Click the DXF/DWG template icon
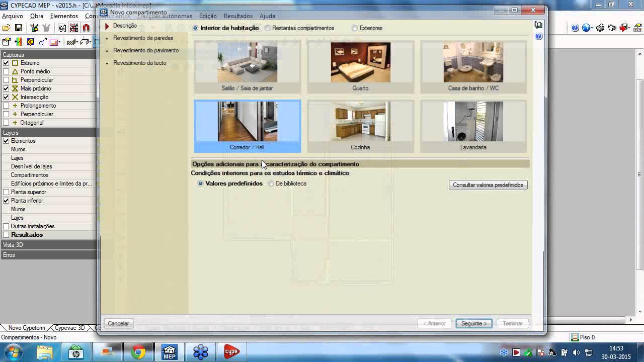Screen dimensions: 644x362 coord(62,28)
